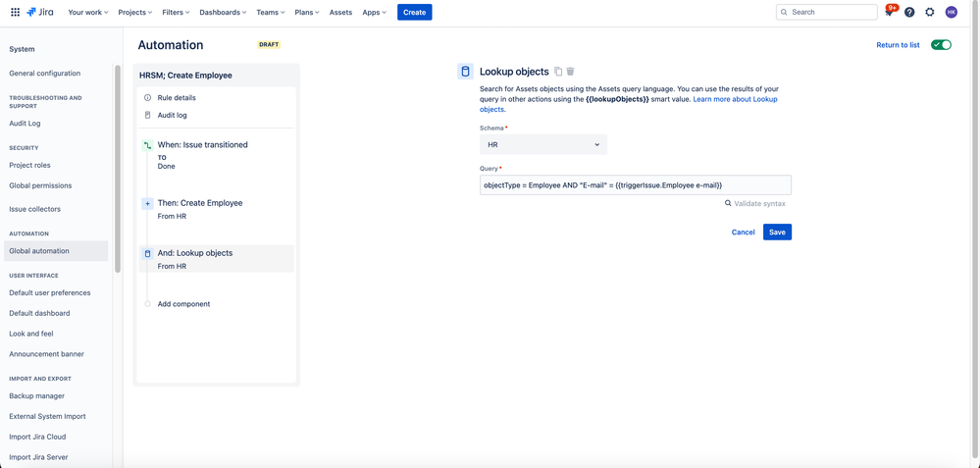
Task: Open the HK user profile avatar
Action: [952, 12]
